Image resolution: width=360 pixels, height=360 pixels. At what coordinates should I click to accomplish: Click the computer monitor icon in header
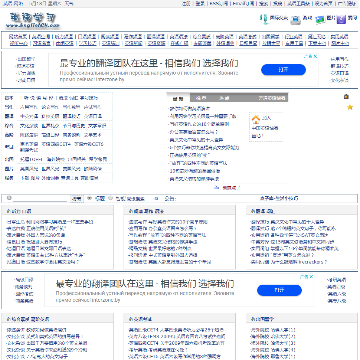(x=320, y=20)
